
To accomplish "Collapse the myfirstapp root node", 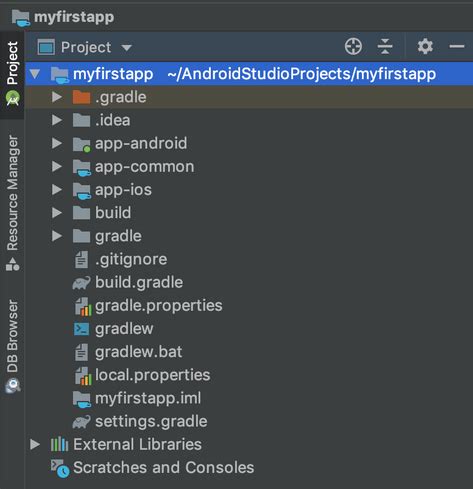I will 35,74.
